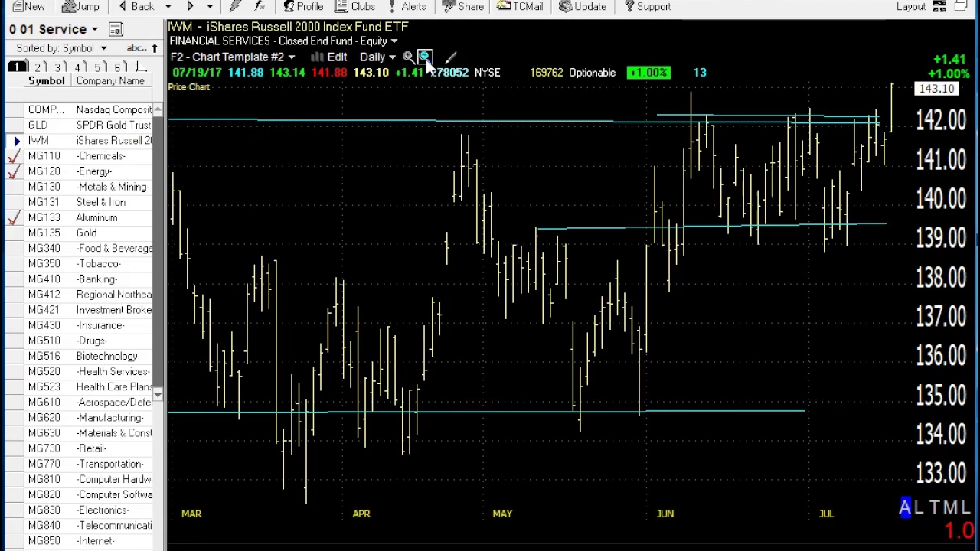Open the Clubs section
This screenshot has width=980, height=551.
pyautogui.click(x=356, y=7)
